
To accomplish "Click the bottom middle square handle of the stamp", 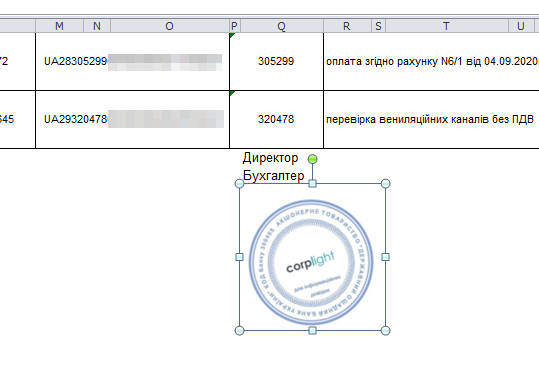I will 312,331.
